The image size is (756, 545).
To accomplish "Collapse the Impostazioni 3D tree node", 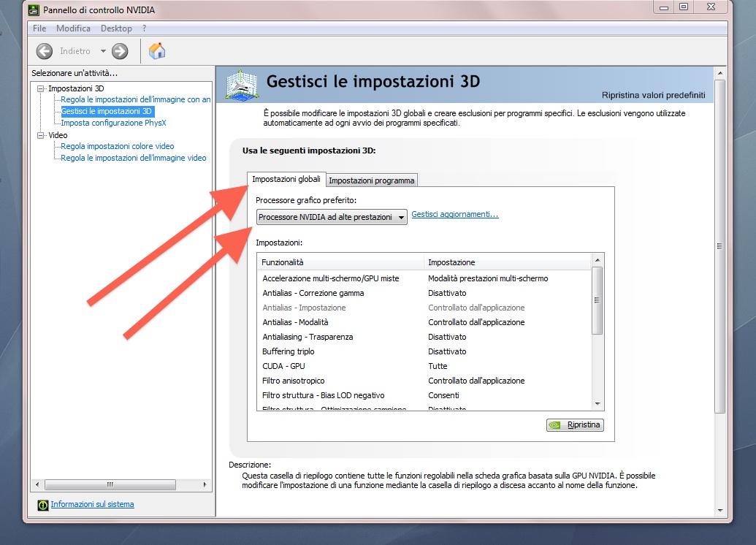I will coord(40,88).
